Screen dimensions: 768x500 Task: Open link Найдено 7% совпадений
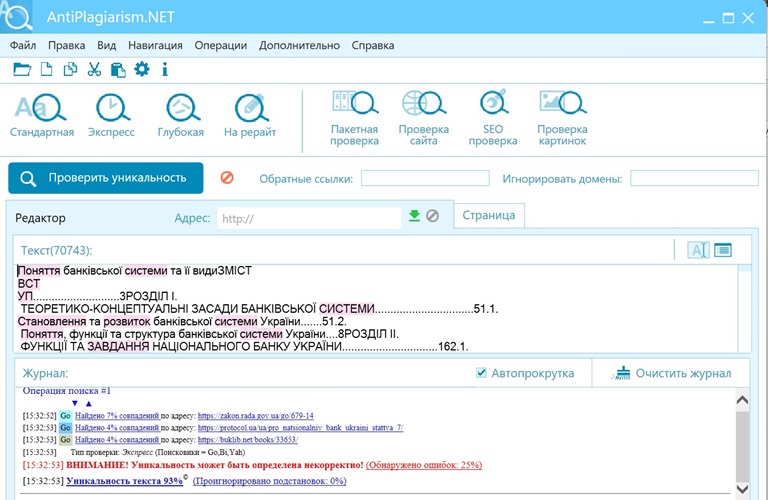point(118,416)
